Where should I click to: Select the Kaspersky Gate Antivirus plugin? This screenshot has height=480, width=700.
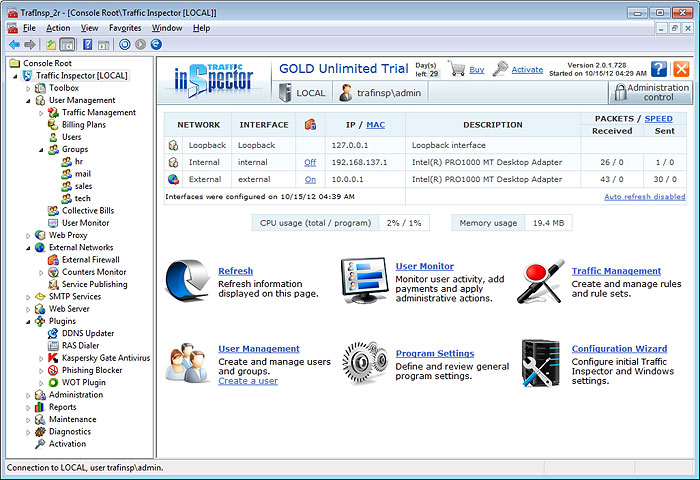105,358
